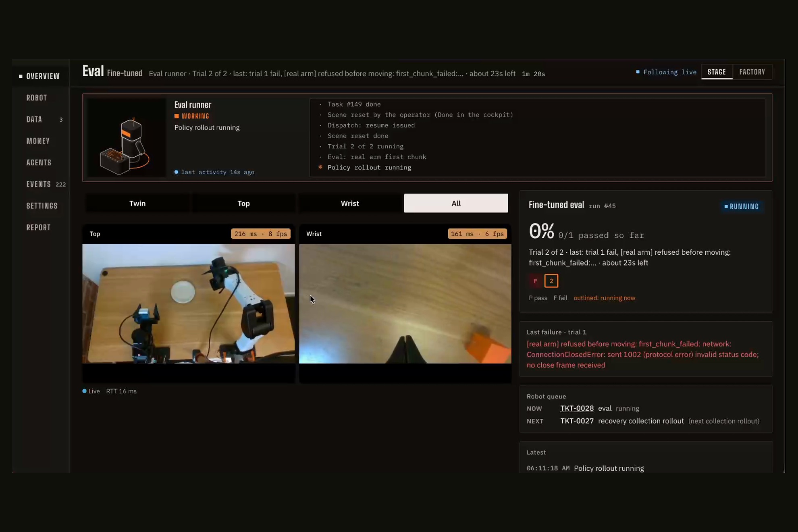Click the last activity 14s ago indicator
Screen dimensions: 798x532
(214, 172)
